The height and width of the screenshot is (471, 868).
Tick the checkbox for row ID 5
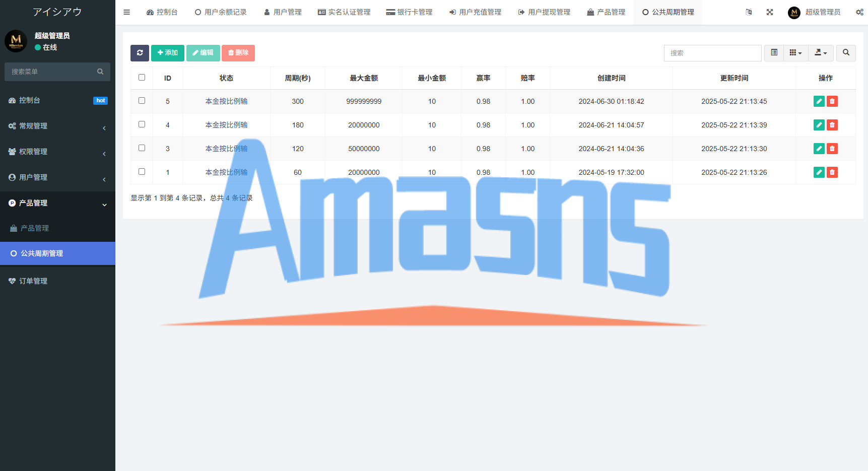coord(142,101)
